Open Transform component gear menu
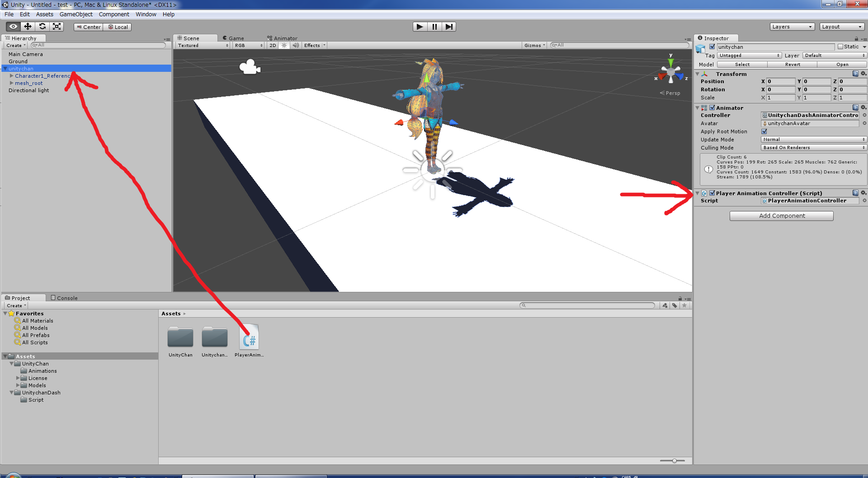 (863, 74)
